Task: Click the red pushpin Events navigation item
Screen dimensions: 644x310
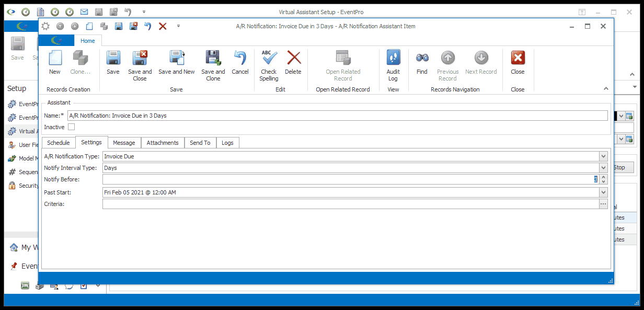Action: 14,266
